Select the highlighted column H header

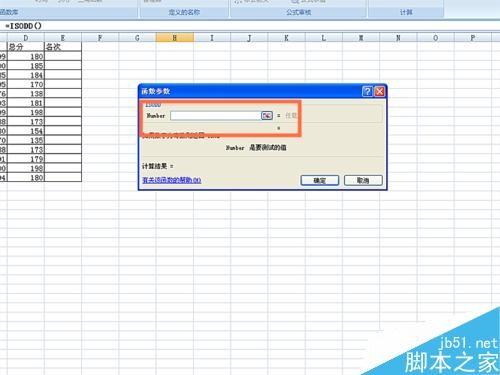pyautogui.click(x=175, y=38)
